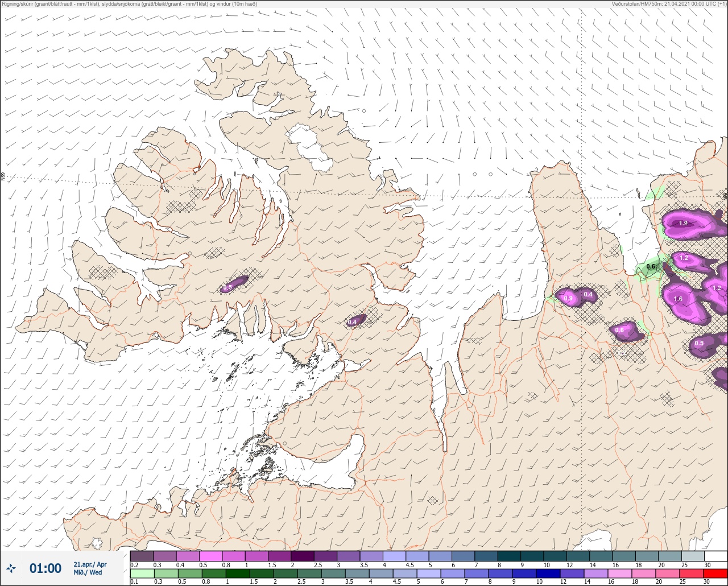Select the red bottom-row swatch labeled 30
This screenshot has width=728, height=586.
715,573
